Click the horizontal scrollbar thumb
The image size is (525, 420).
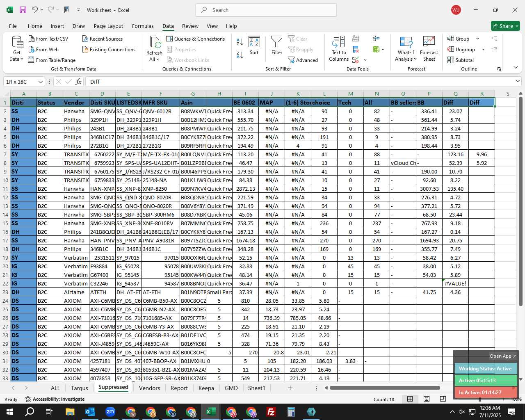tap(384, 388)
